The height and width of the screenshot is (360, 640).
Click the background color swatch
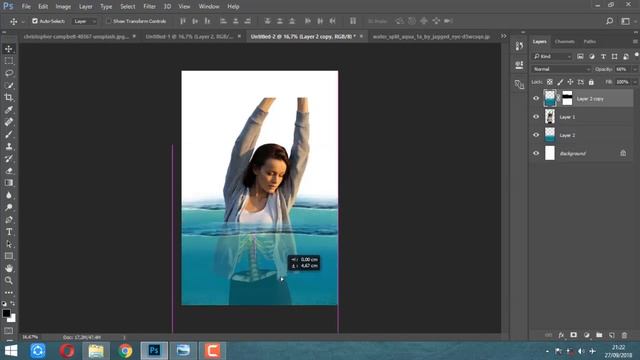13,319
